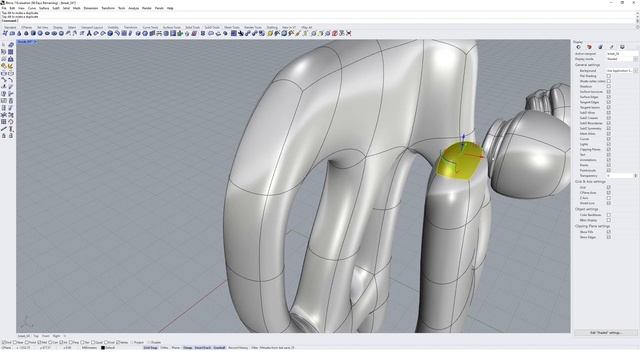Click the red prohibition-circle icon in toolbar
The image size is (640, 360).
click(x=335, y=33)
